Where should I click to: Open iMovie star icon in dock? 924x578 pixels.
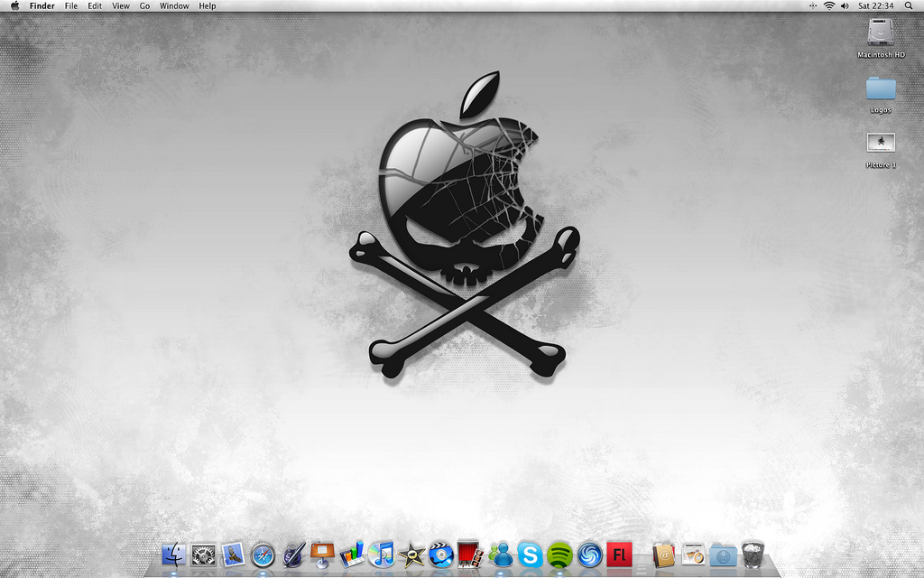tap(411, 555)
